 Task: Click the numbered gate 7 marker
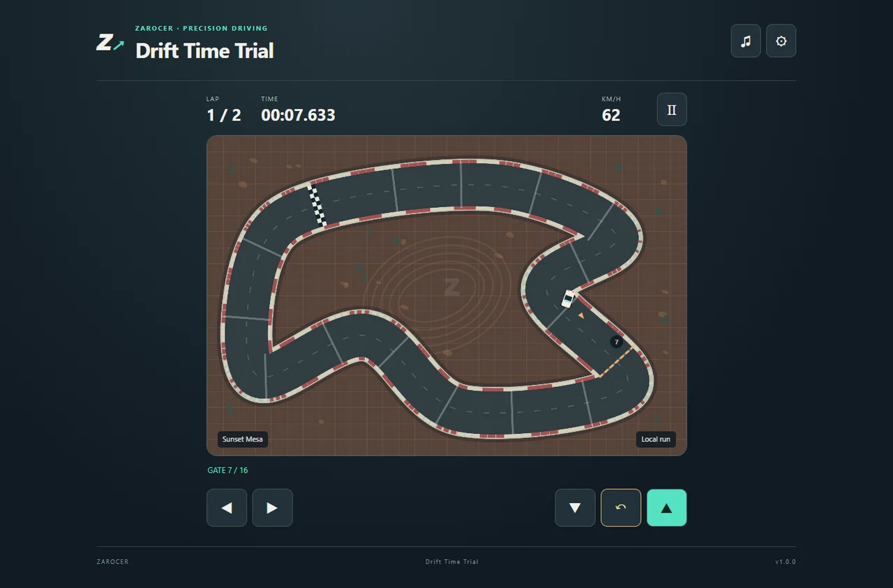pyautogui.click(x=616, y=342)
